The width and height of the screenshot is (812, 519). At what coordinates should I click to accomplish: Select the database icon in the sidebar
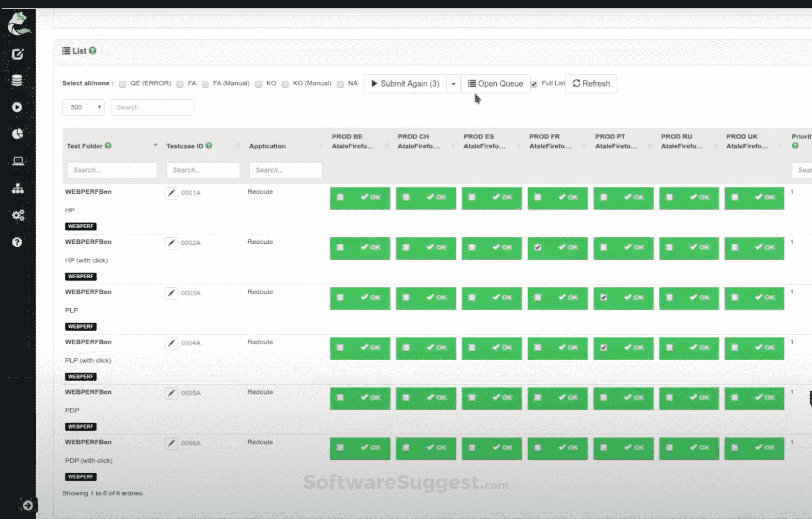[x=17, y=80]
